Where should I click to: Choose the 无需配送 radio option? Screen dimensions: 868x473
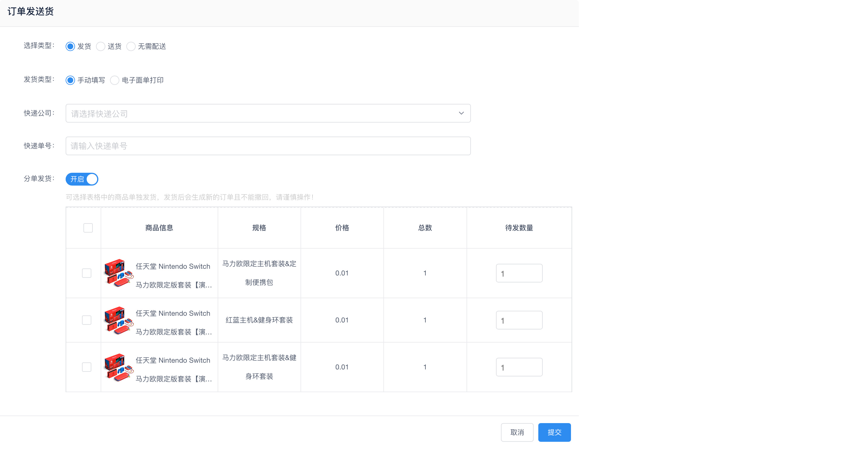click(131, 46)
